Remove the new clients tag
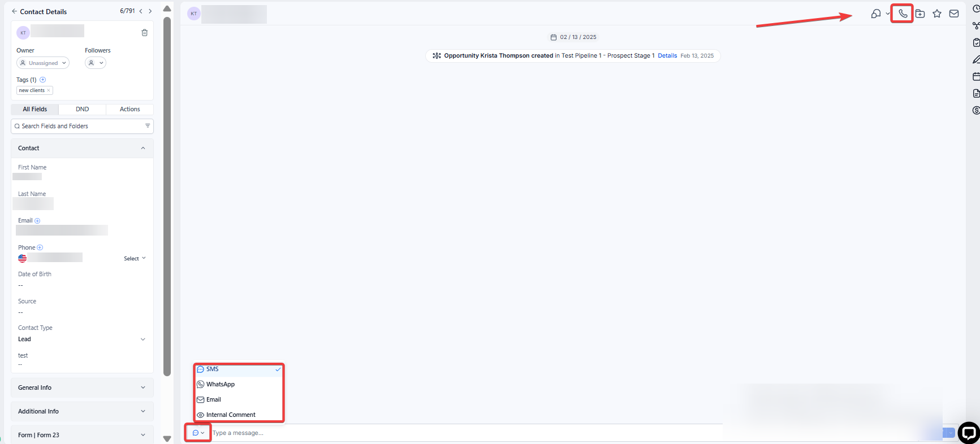Screen dimensions: 980x444 point(49,90)
